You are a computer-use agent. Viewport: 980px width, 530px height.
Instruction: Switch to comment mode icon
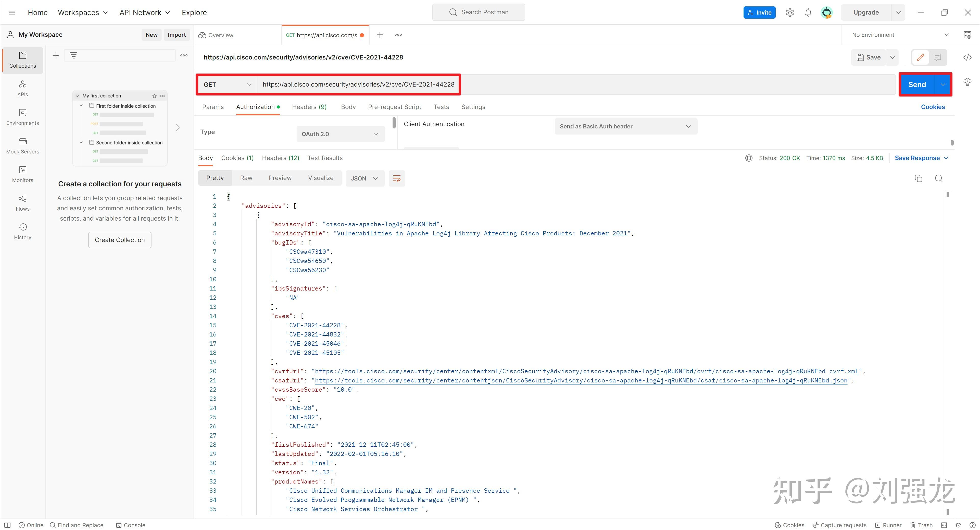(x=937, y=57)
